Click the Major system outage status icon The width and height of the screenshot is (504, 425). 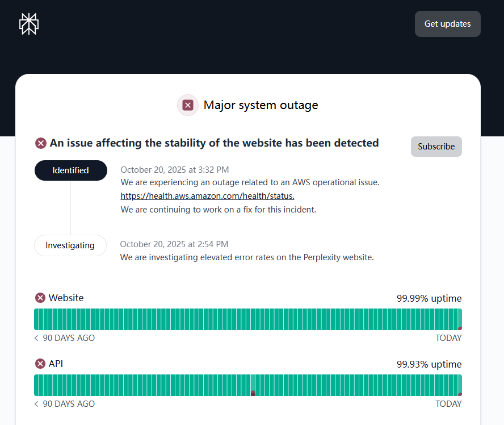[x=188, y=105]
